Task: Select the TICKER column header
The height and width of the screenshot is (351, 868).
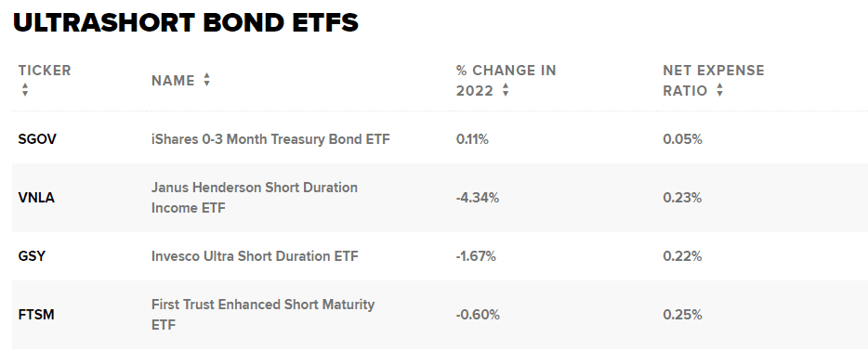Action: 45,71
